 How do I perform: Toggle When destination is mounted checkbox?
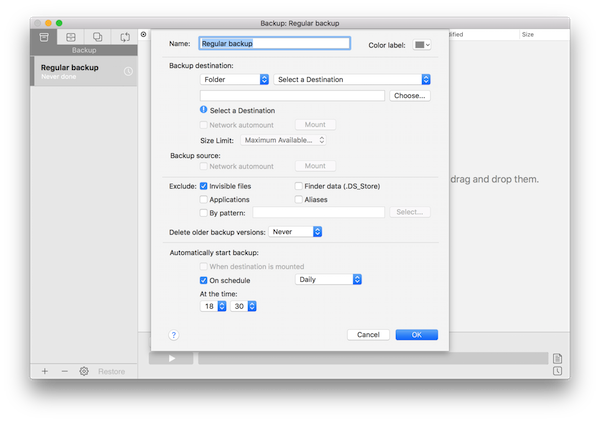point(204,266)
